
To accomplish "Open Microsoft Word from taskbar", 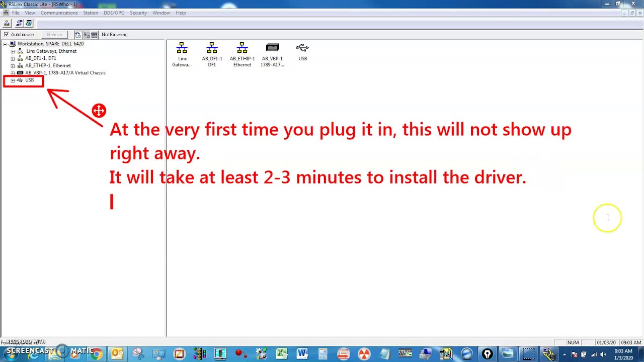I will pos(302,354).
